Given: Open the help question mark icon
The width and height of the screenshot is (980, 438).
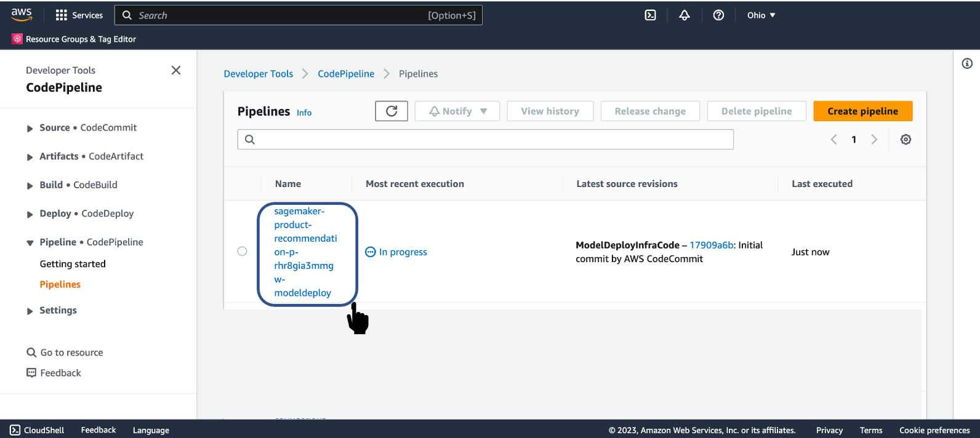Looking at the screenshot, I should 718,15.
